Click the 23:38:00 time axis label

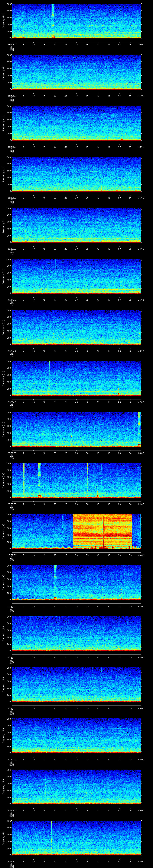point(12,504)
